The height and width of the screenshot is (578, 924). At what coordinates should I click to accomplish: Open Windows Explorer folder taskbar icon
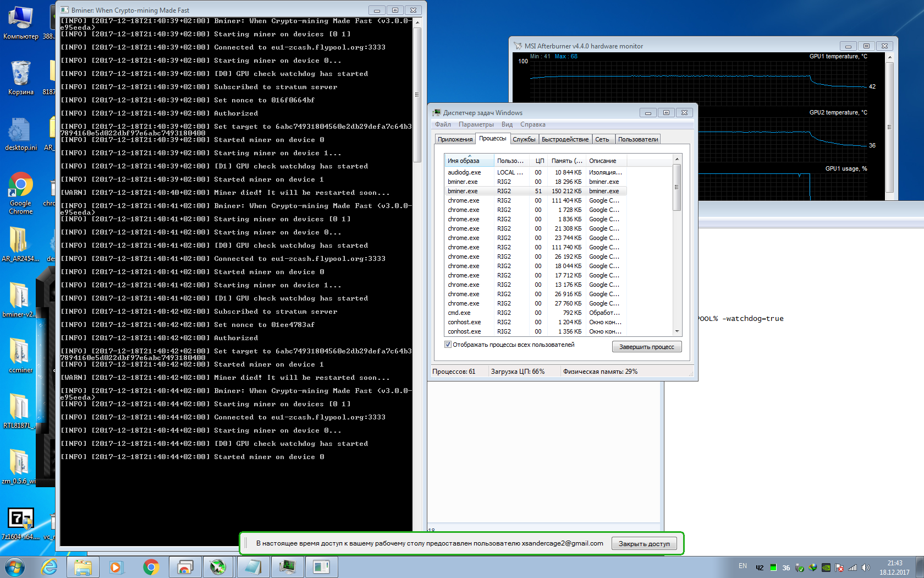click(83, 567)
